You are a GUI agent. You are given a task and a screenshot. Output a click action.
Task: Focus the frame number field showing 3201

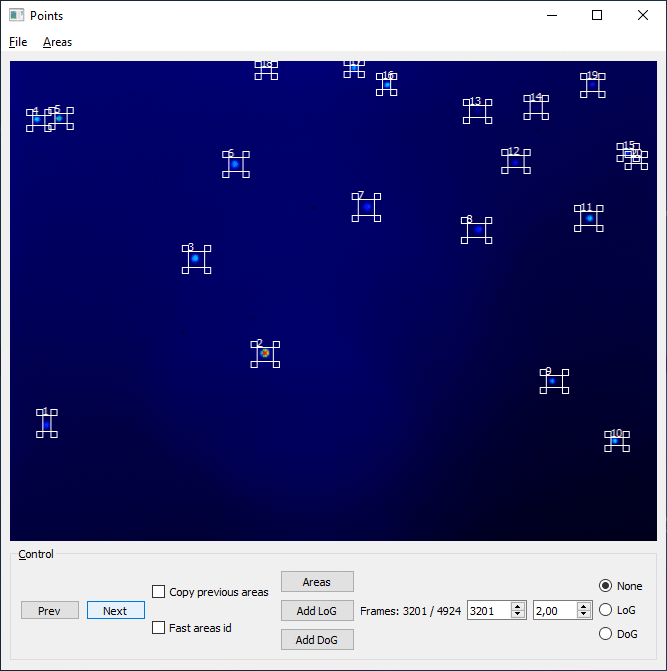(x=489, y=610)
